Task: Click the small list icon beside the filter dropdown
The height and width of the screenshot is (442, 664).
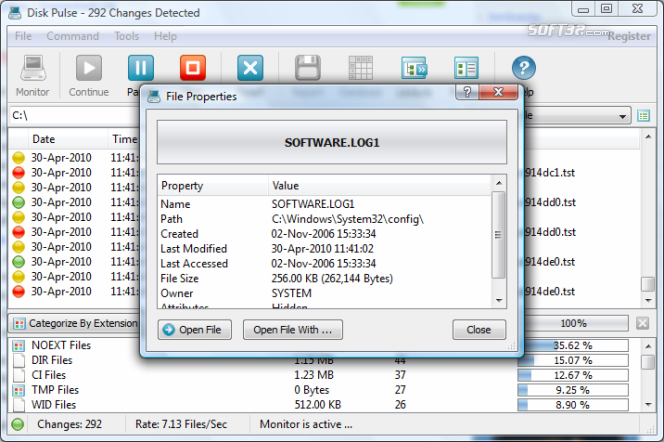Action: pos(643,116)
